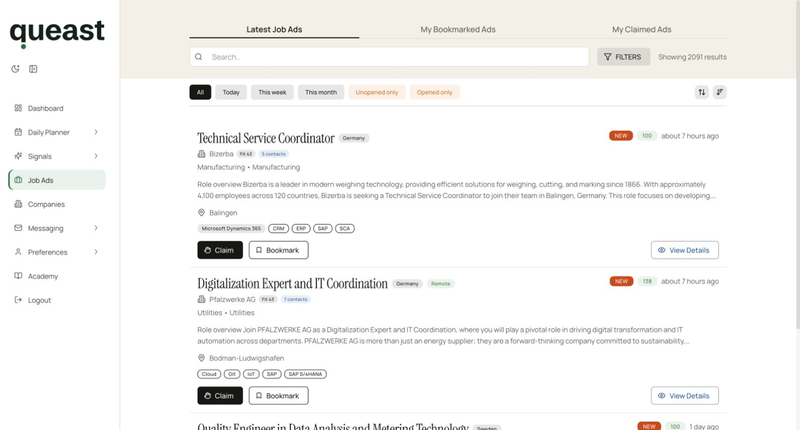Click the Dashboard grid icon
This screenshot has height=430, width=800.
(x=18, y=108)
